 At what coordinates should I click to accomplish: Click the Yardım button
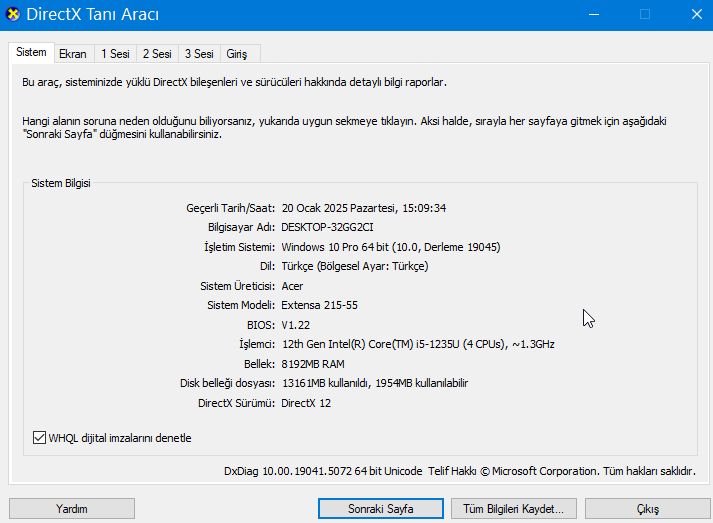point(72,508)
